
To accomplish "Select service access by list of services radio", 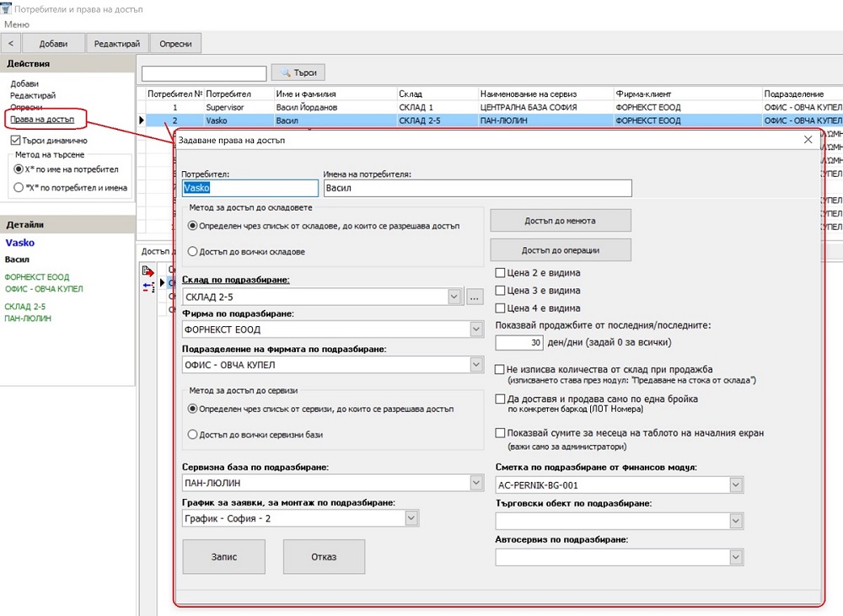I will (x=192, y=409).
